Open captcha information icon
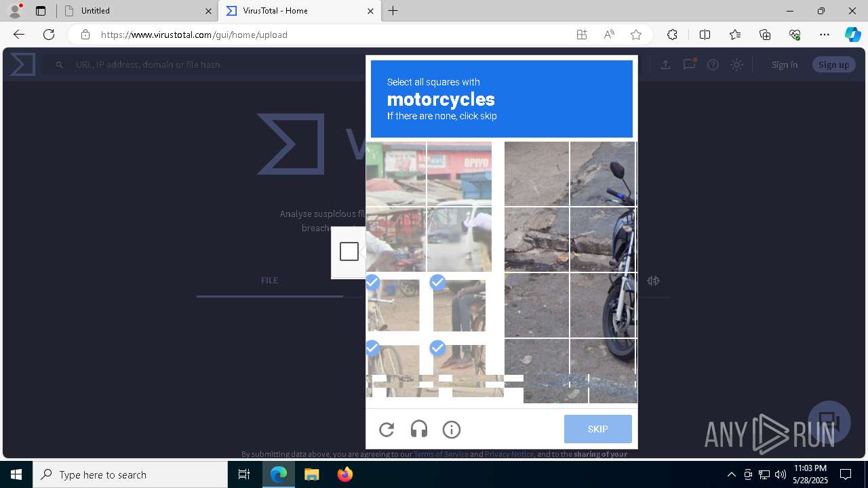 click(452, 429)
